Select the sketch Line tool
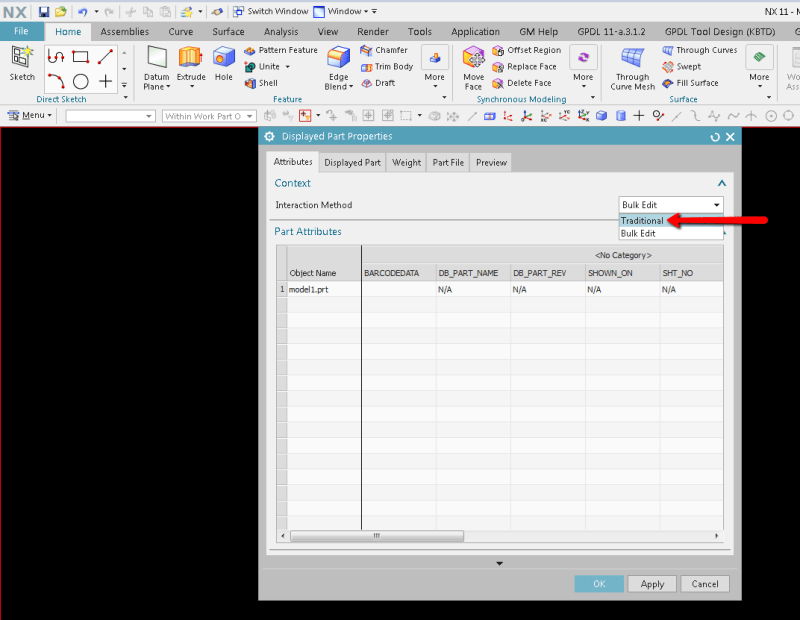800x620 pixels. [105, 56]
